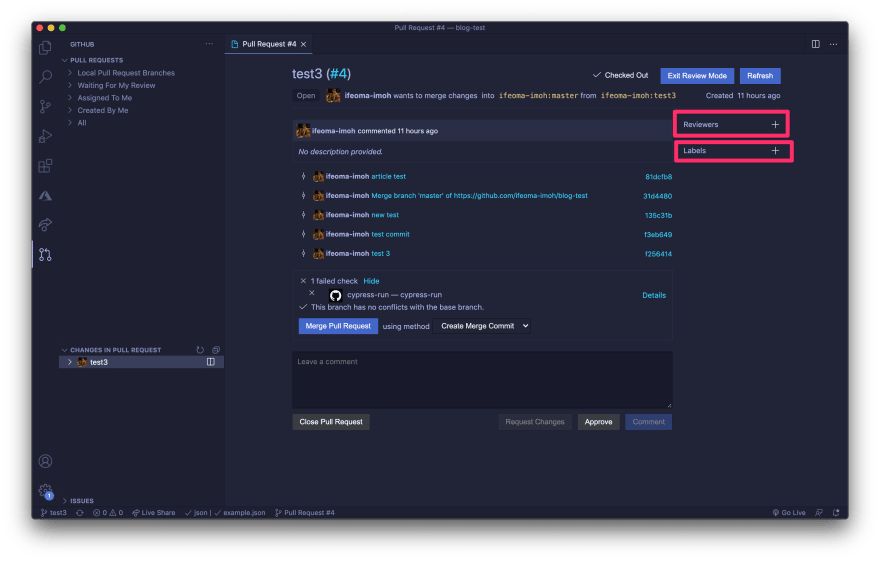Add reviewers with the plus icon
This screenshot has width=880, height=561.
[775, 125]
